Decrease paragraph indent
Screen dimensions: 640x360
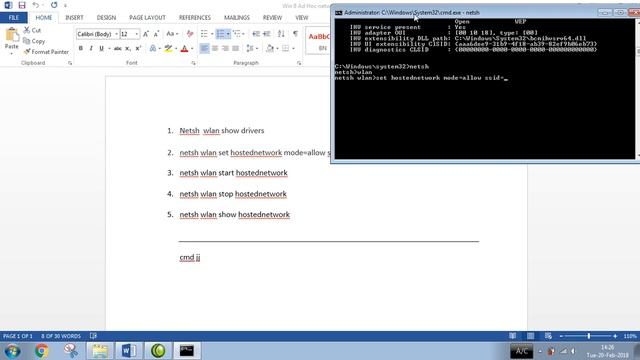pos(256,34)
